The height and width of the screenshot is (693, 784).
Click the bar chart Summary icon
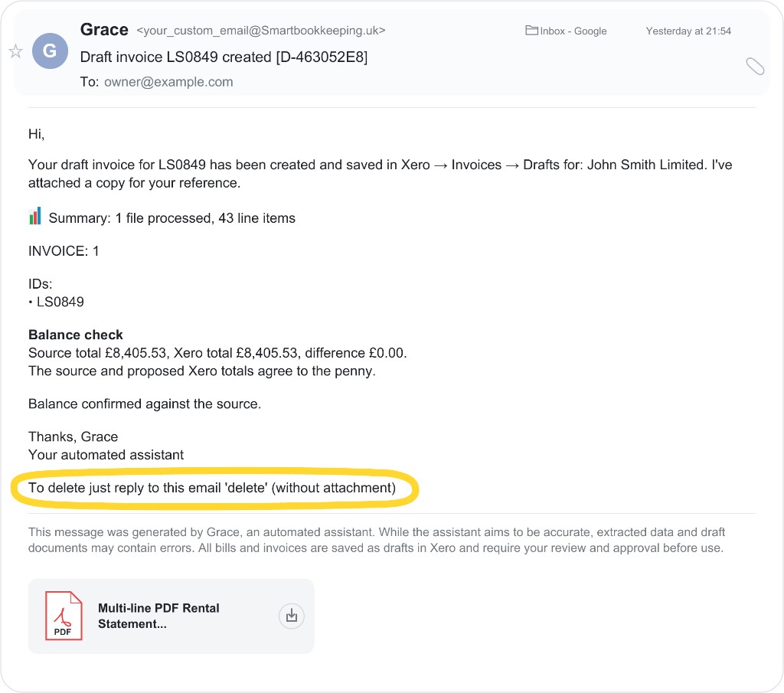(35, 216)
